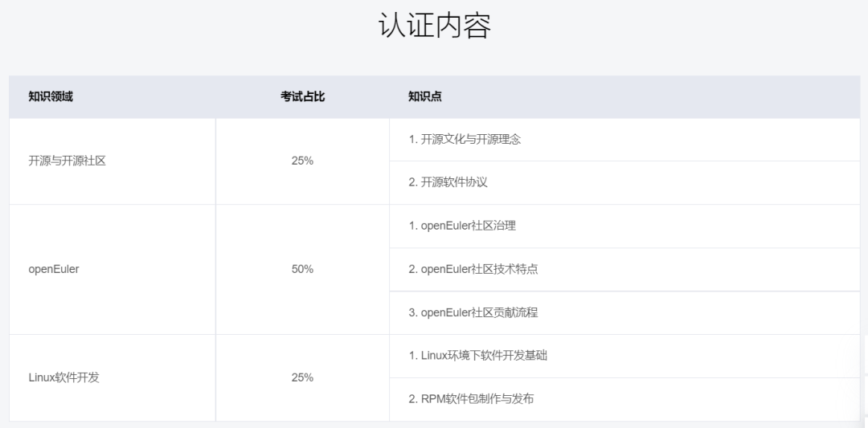Viewport: 868px width, 428px height.
Task: Click the floating side panel at right edge
Action: pyautogui.click(x=865, y=377)
